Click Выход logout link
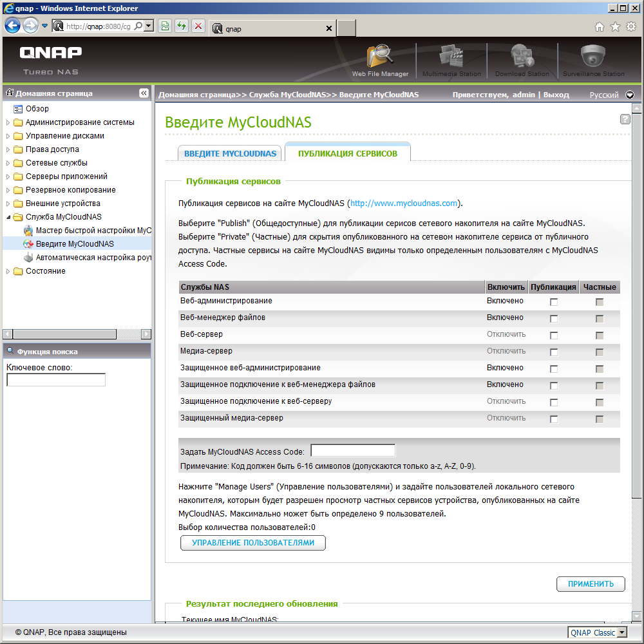Image resolution: width=644 pixels, height=644 pixels. click(556, 95)
